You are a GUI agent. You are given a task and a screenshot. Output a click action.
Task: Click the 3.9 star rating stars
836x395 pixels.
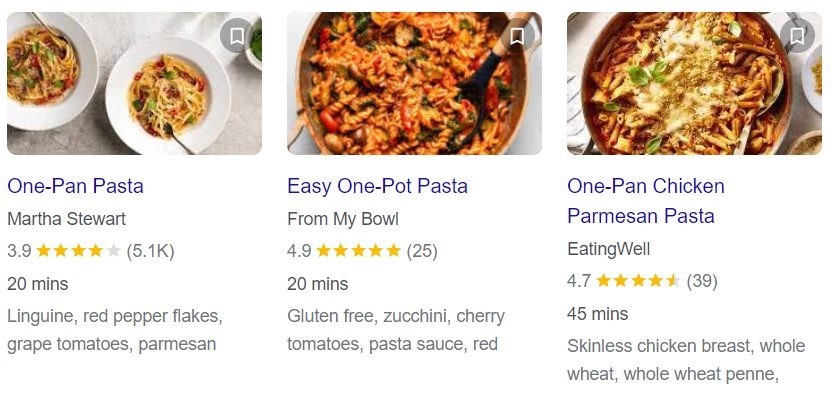pos(78,251)
